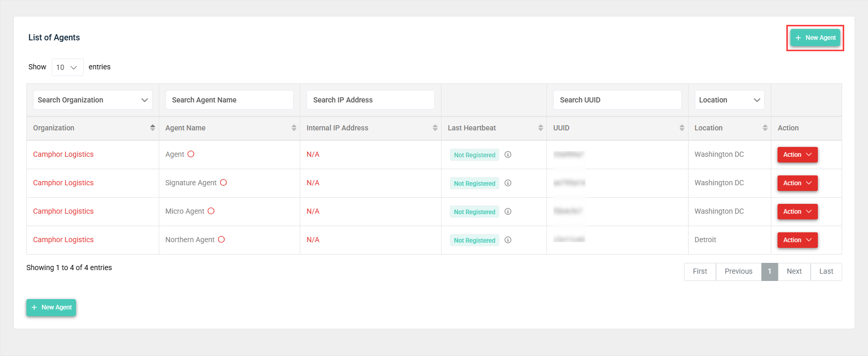Viewport: 868px width, 356px height.
Task: Change the entries-per-page dropdown showing 10
Action: pos(67,67)
